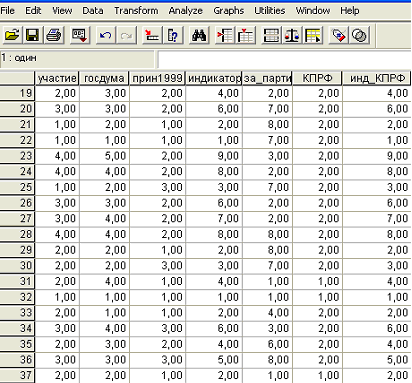This screenshot has height=383, width=412.
Task: Click the Print icon
Action: point(53,35)
